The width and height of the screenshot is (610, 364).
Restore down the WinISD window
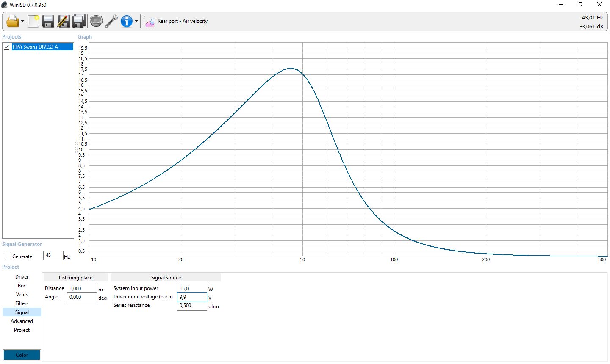pyautogui.click(x=580, y=5)
